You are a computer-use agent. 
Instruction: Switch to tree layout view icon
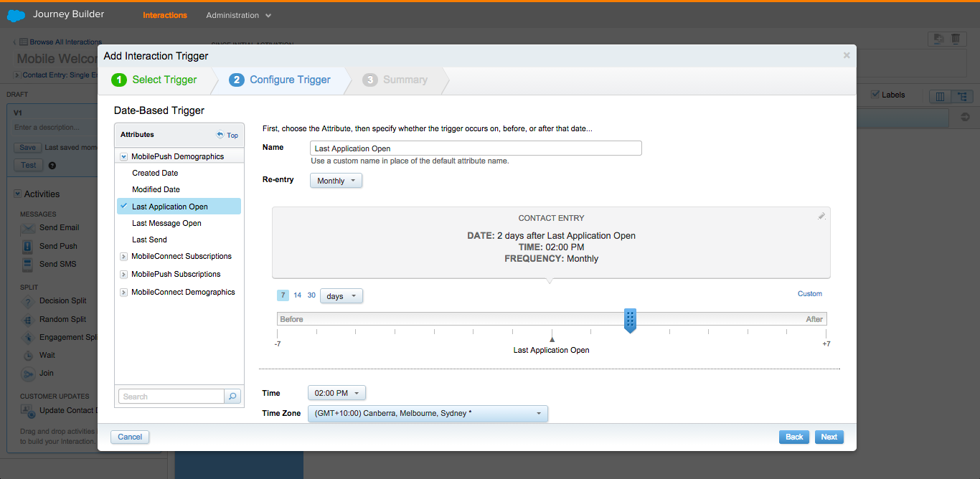[x=961, y=96]
